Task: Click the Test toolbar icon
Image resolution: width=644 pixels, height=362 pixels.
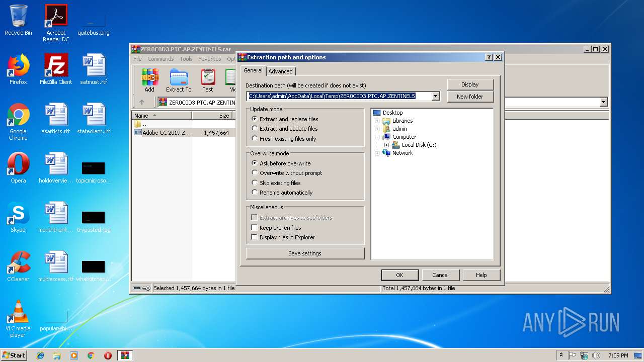Action: 208,80
